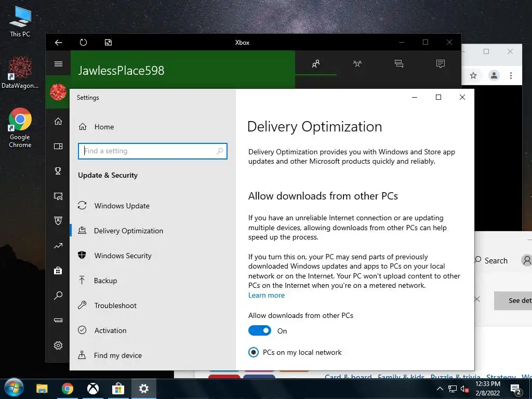Image resolution: width=532 pixels, height=399 pixels.
Task: Open DataWagon desktop shortcut
Action: tap(20, 73)
